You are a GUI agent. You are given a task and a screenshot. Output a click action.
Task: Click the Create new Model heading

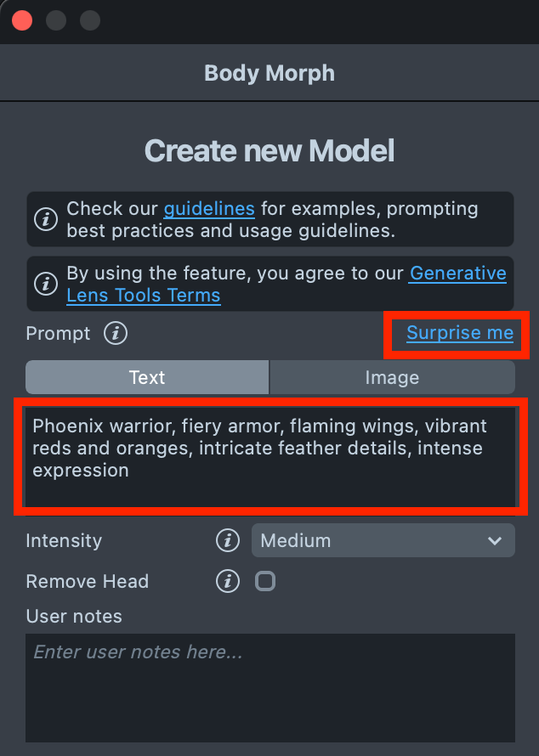click(269, 151)
